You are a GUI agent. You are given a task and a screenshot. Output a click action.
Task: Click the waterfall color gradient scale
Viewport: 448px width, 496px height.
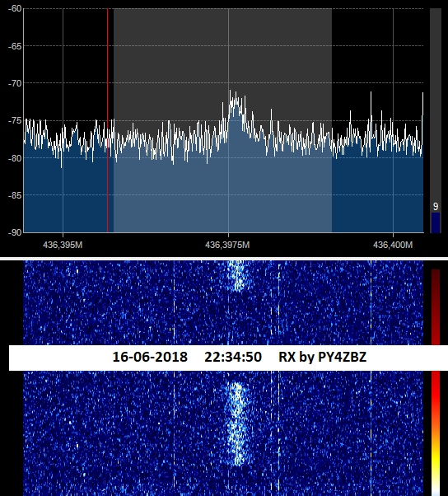[436, 382]
